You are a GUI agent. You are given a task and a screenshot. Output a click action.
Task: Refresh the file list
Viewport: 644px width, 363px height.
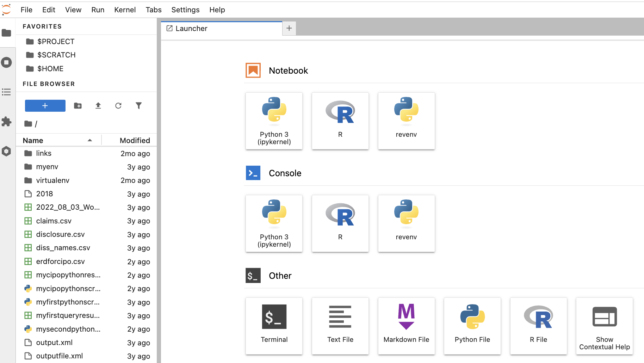pos(118,106)
